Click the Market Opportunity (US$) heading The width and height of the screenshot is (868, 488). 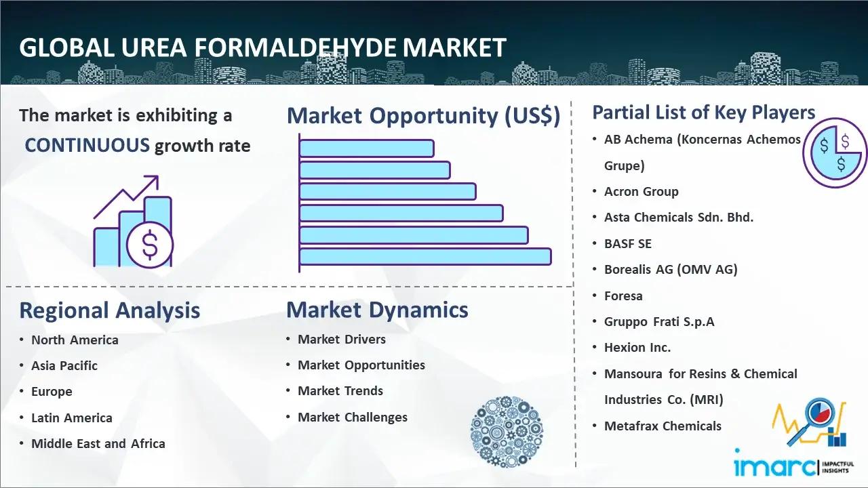pos(423,116)
